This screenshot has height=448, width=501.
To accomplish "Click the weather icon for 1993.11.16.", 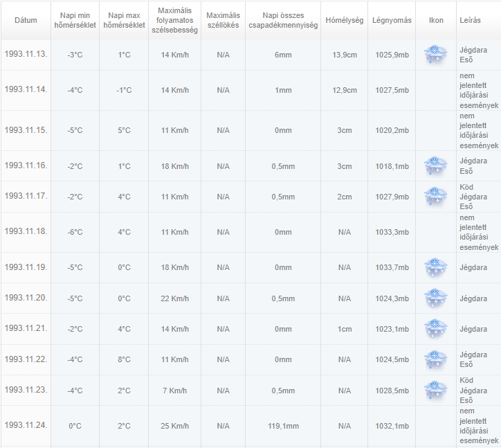I will point(435,166).
